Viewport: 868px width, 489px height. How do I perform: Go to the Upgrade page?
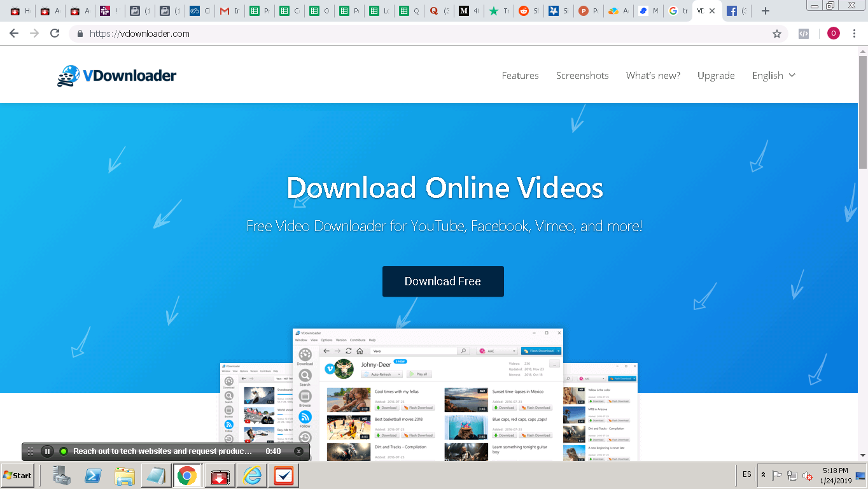716,75
